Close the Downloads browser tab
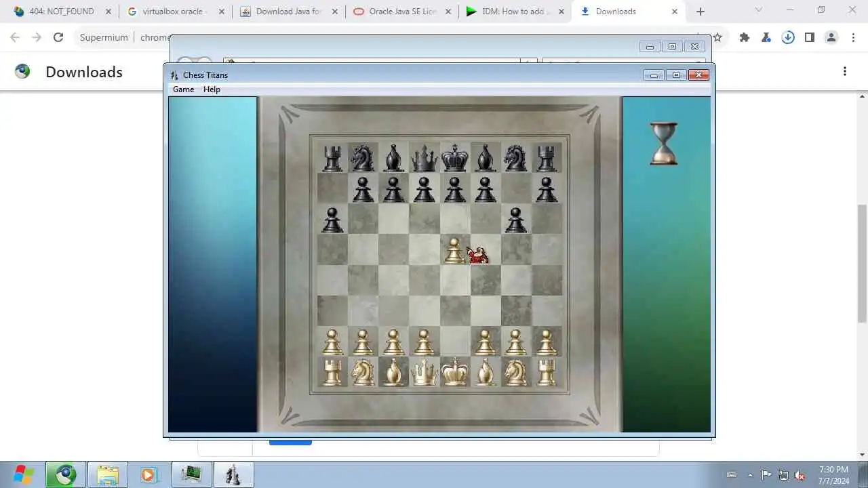 pyautogui.click(x=674, y=12)
